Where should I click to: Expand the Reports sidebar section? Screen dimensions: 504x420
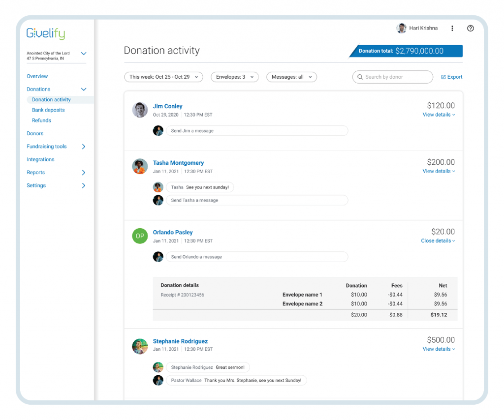pyautogui.click(x=84, y=173)
